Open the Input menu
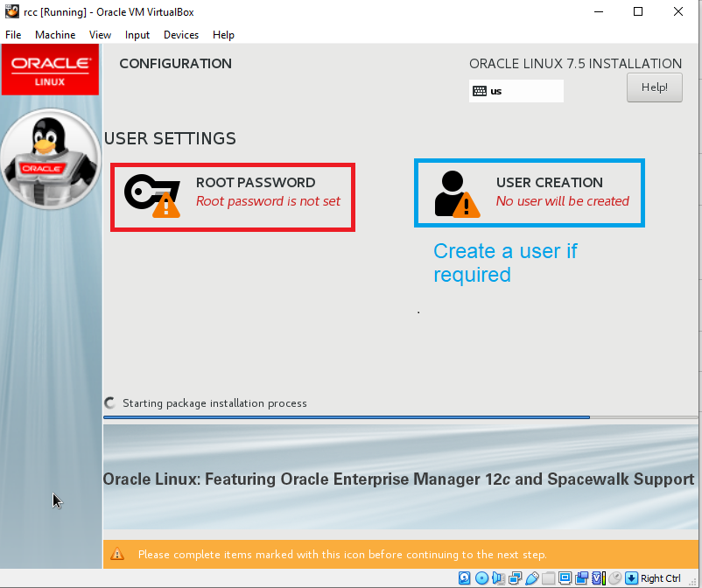 pyautogui.click(x=137, y=35)
